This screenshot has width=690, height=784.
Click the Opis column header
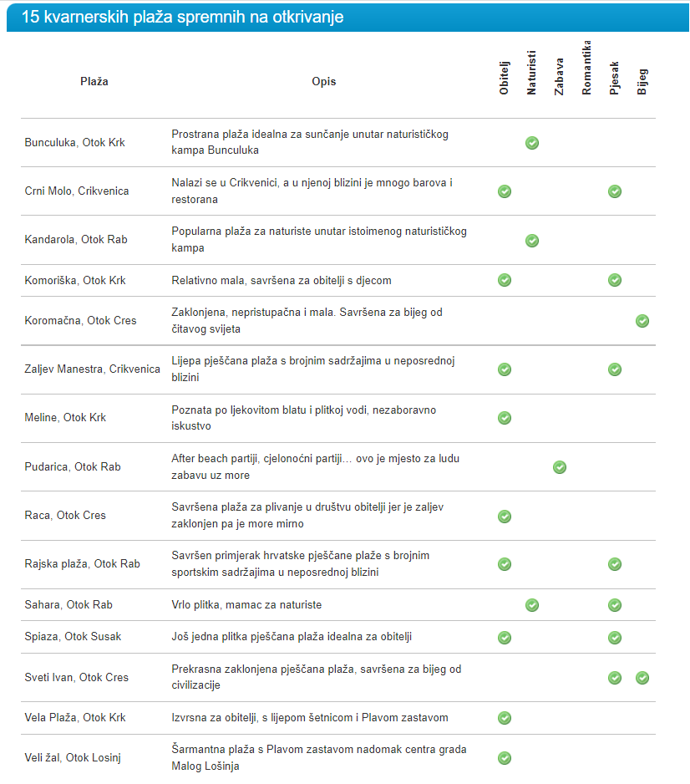tap(324, 82)
